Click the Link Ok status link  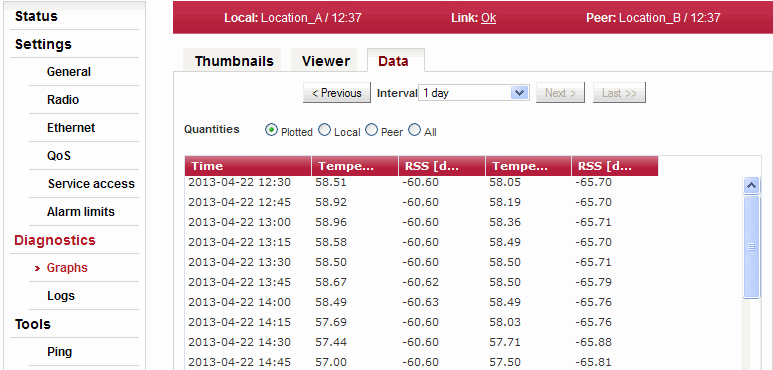(489, 18)
